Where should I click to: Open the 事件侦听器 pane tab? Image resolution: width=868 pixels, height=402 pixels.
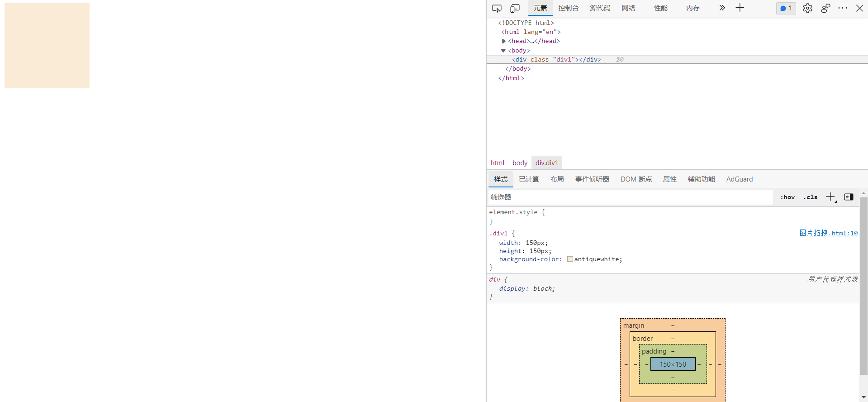click(592, 179)
